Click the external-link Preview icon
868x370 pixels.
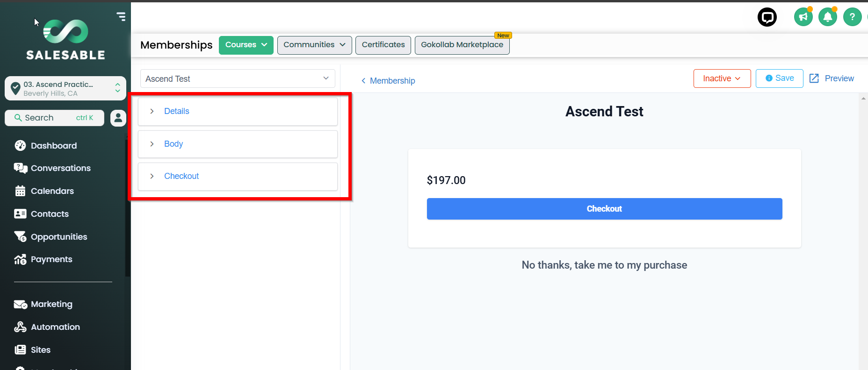[x=814, y=78]
